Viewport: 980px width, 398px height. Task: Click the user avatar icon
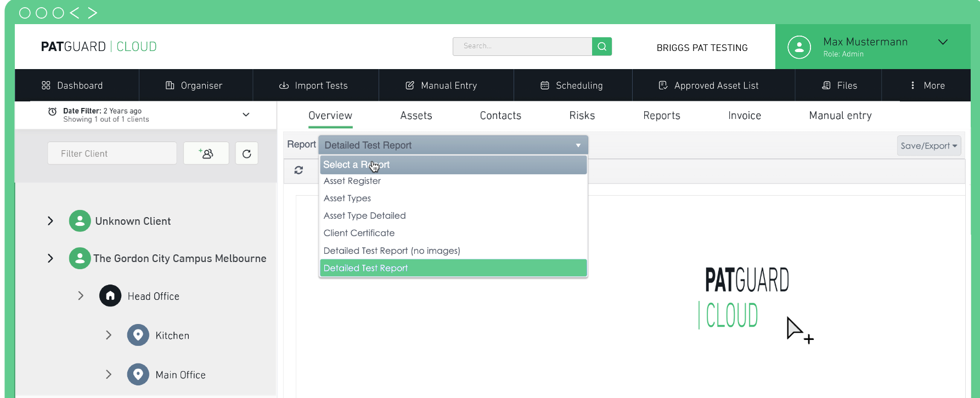tap(799, 47)
